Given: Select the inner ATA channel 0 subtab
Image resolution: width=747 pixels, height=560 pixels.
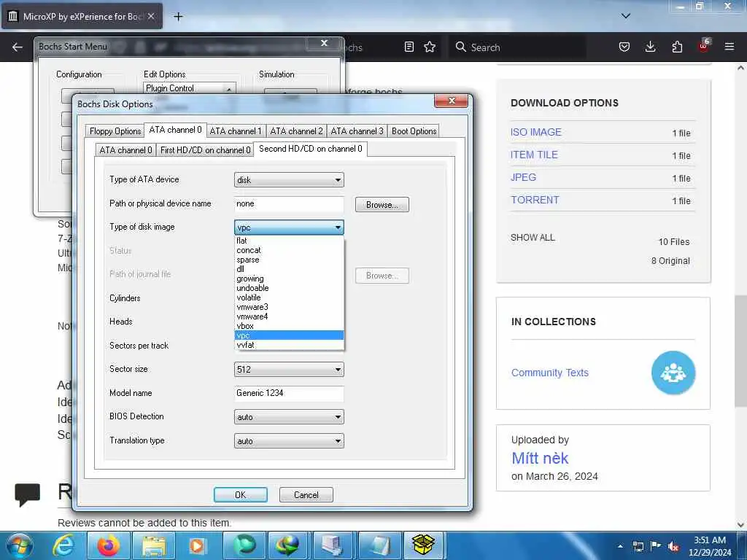Looking at the screenshot, I should coord(125,150).
